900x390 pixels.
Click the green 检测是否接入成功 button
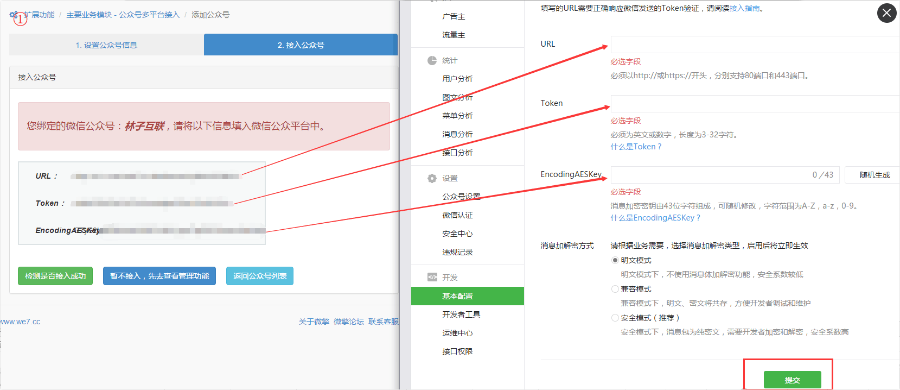(55, 276)
